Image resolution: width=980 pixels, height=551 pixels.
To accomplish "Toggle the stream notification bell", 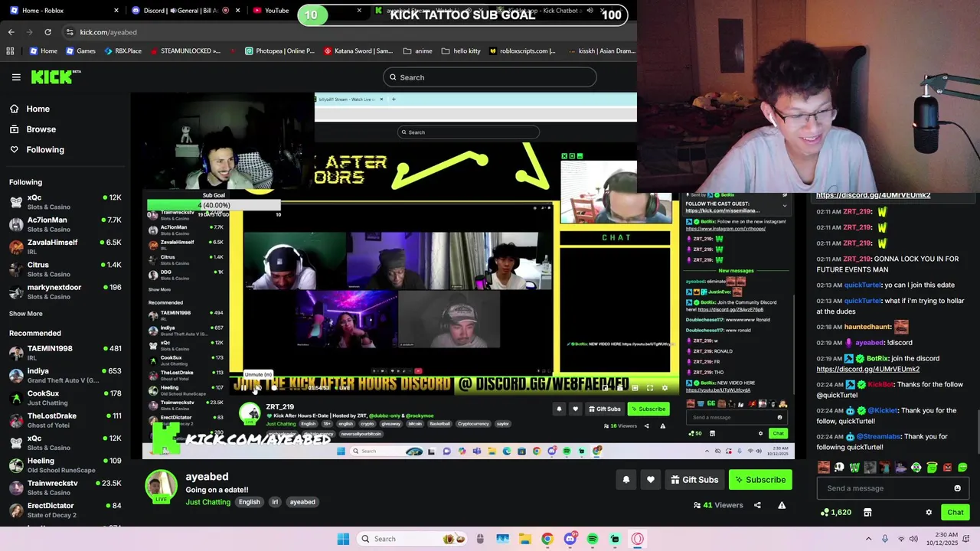I will click(626, 480).
